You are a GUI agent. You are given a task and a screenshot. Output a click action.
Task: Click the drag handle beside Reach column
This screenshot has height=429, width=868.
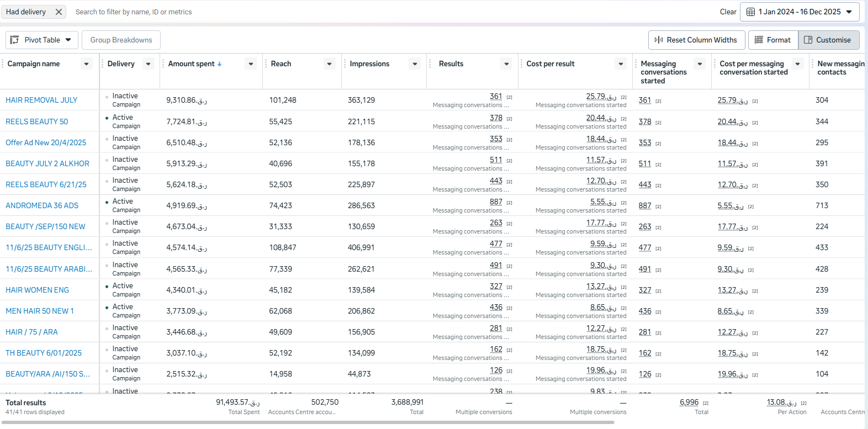pyautogui.click(x=266, y=64)
